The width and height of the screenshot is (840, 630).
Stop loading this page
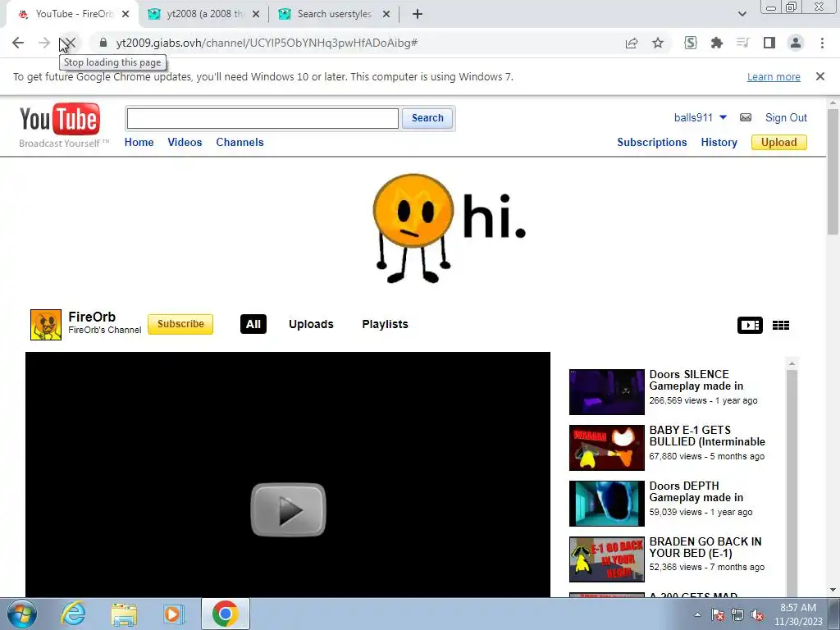click(x=71, y=43)
